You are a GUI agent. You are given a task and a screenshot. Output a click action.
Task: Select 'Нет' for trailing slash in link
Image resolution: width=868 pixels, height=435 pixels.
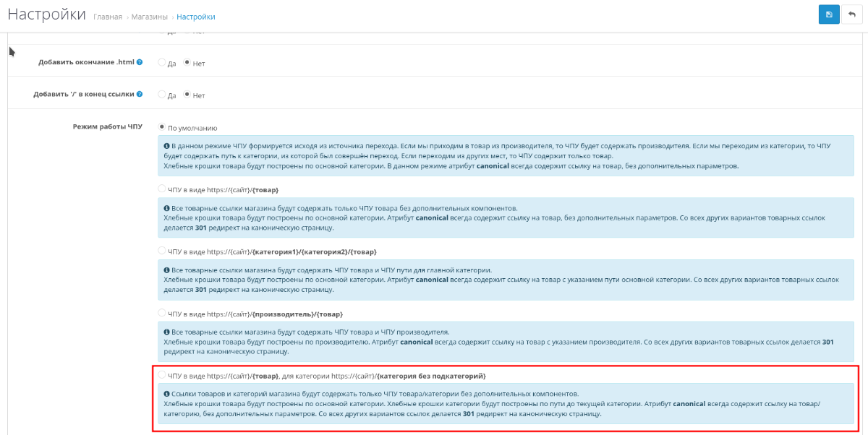click(x=187, y=95)
